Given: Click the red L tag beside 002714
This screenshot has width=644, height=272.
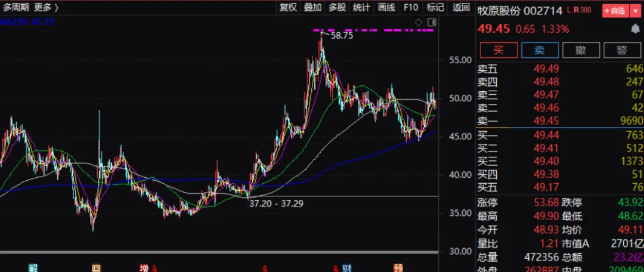Looking at the screenshot, I should coord(569,10).
